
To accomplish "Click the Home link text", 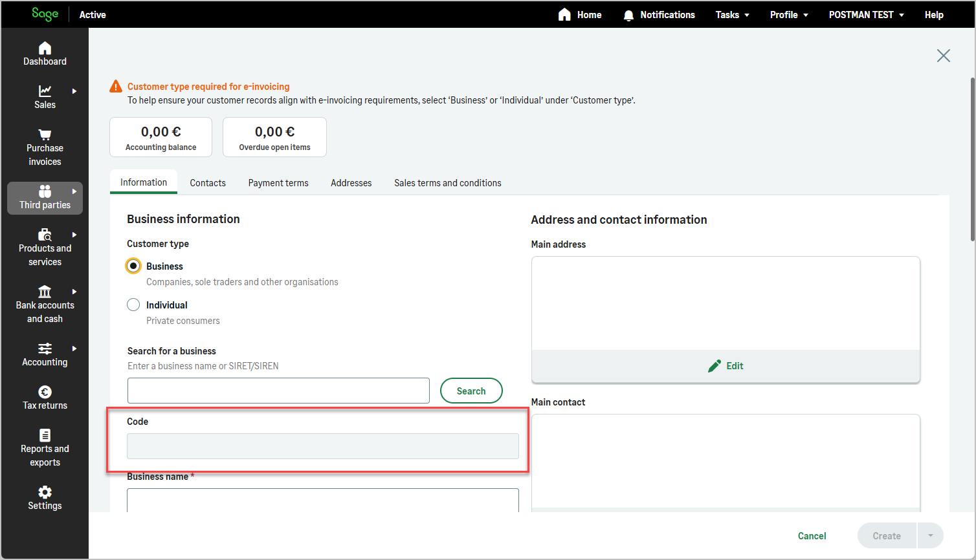I will (x=589, y=15).
